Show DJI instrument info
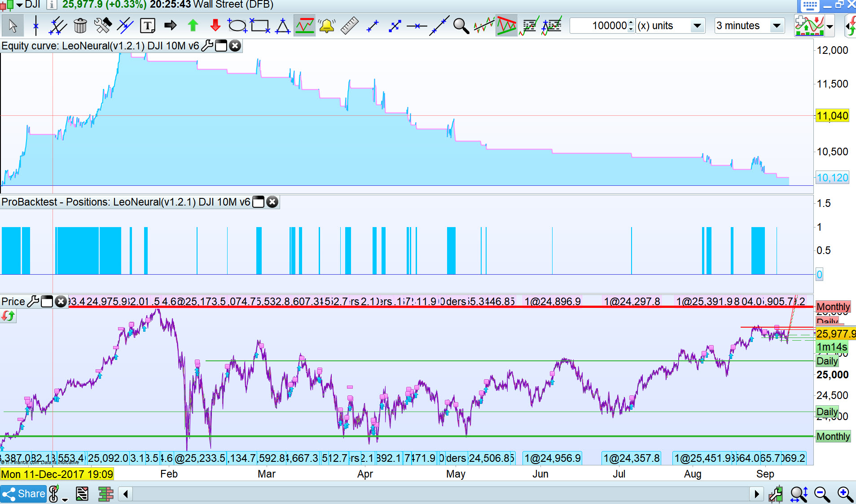The image size is (856, 504). point(52,5)
